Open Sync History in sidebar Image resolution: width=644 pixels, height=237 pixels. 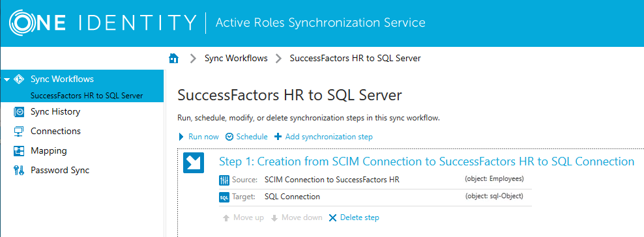pos(55,111)
